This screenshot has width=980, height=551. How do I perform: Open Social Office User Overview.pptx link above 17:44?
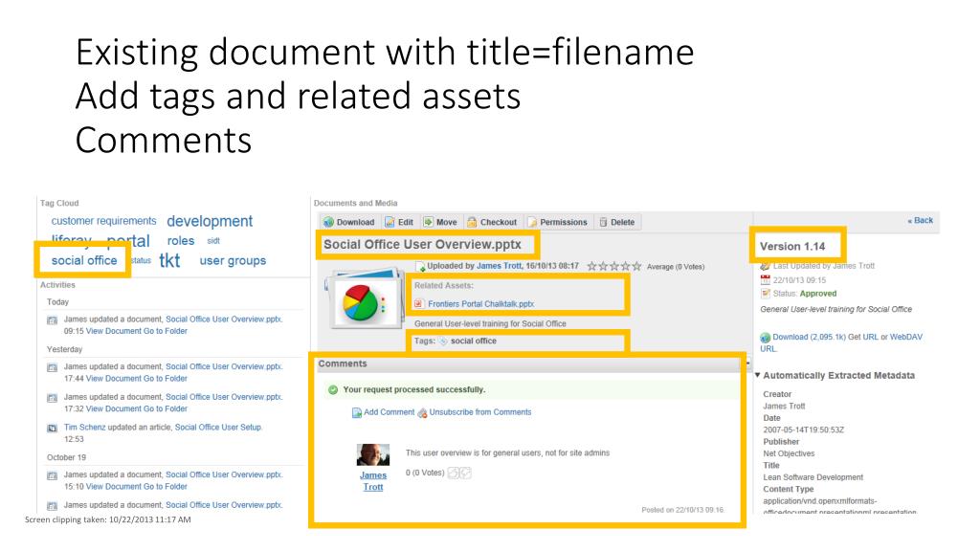(x=224, y=366)
